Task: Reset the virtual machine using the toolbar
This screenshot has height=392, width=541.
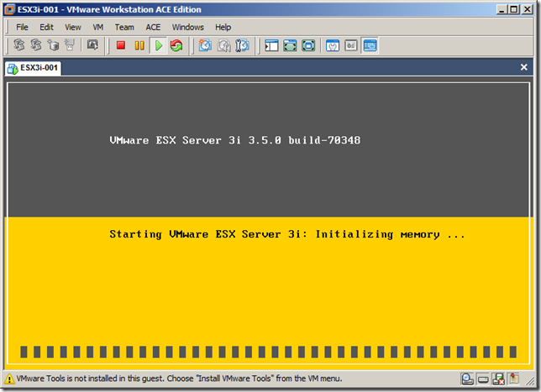Action: [176, 45]
